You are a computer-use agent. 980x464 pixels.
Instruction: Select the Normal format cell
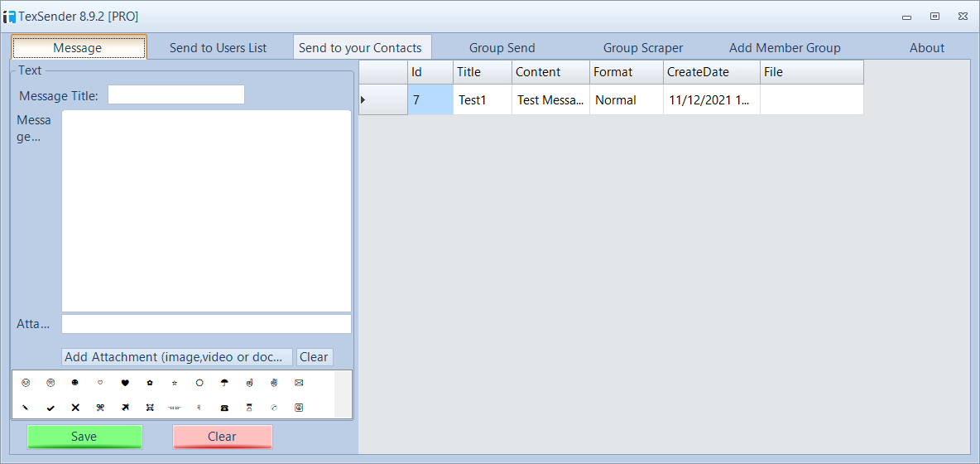click(627, 99)
